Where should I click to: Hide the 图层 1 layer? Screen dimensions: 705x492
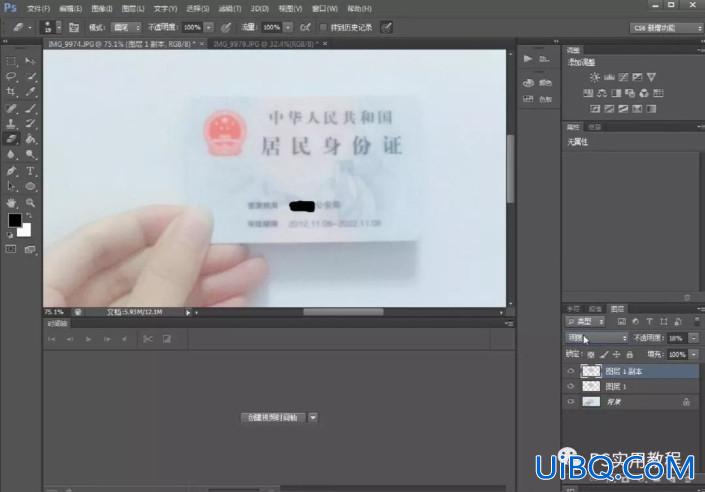[x=571, y=386]
